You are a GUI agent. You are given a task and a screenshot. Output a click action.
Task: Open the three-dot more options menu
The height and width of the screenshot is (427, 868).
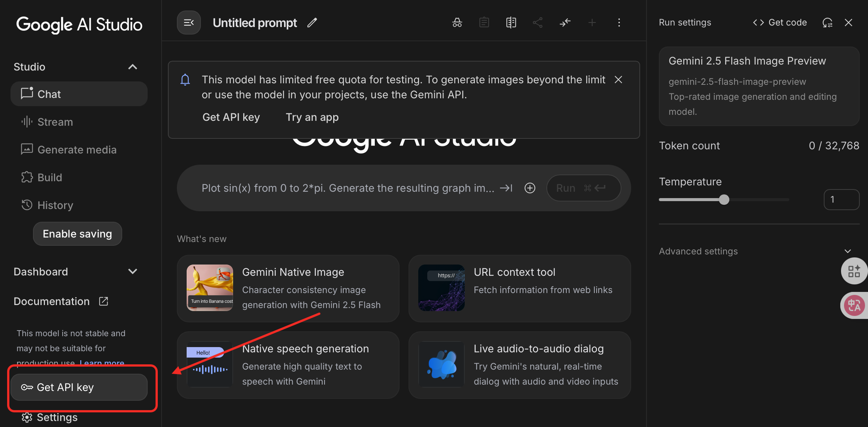619,23
